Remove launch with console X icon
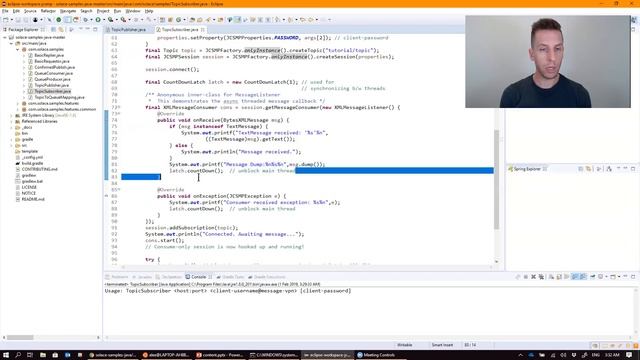 point(533,277)
